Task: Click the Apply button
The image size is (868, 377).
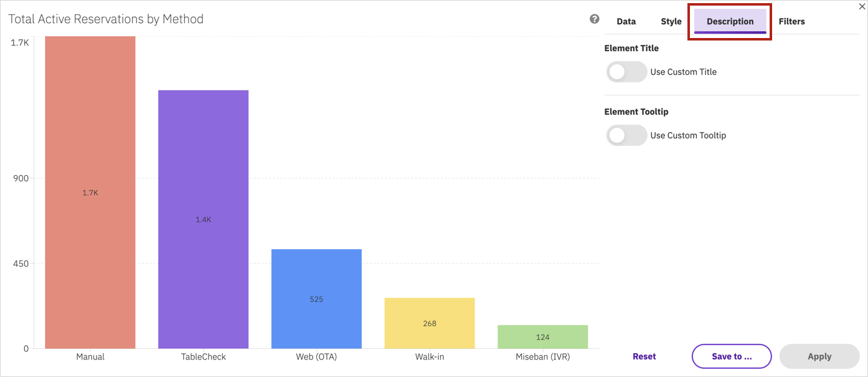Action: coord(819,356)
